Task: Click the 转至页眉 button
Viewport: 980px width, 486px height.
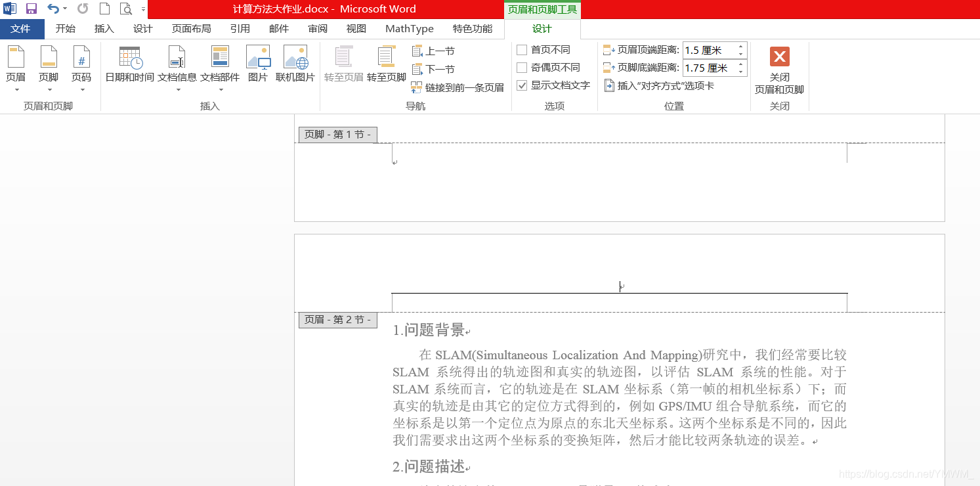Action: (344, 64)
